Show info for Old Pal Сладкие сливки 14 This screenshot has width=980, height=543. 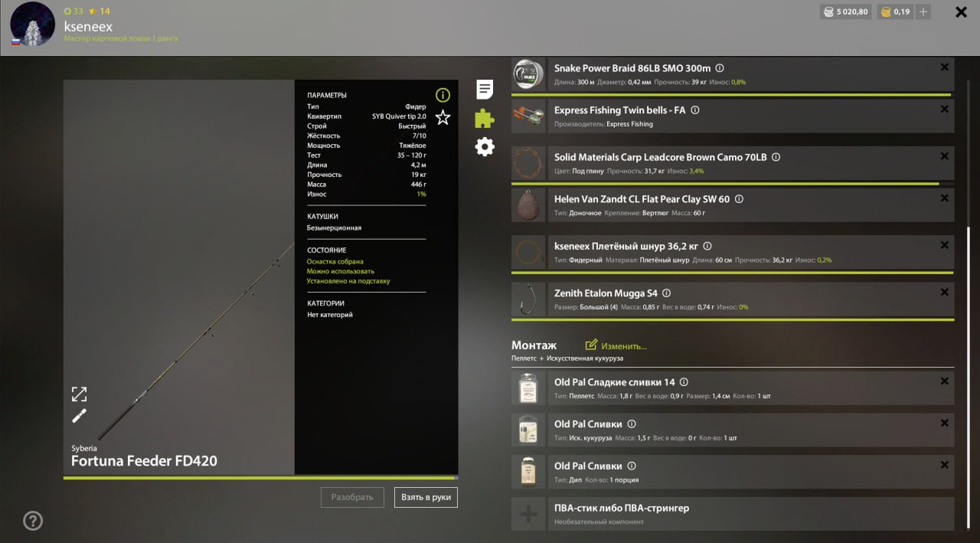(684, 382)
